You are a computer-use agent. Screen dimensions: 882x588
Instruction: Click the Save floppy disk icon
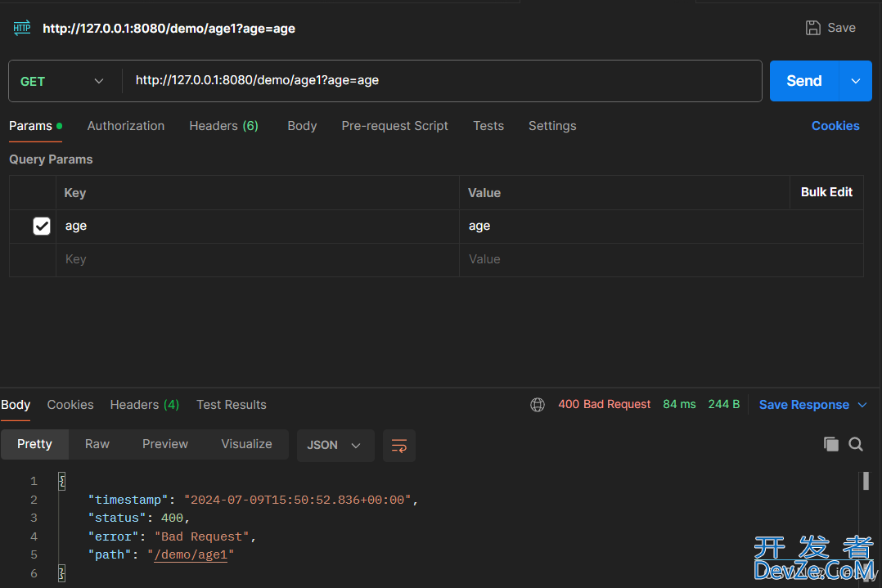(x=812, y=28)
